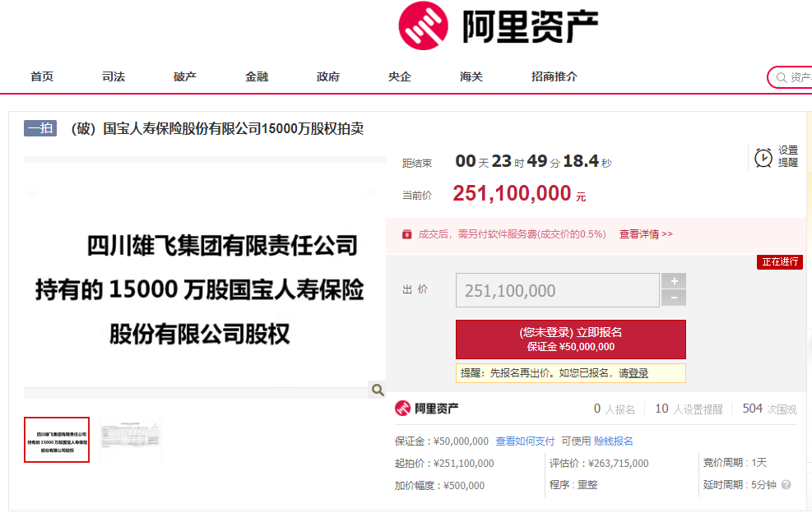Click the Ali Assets header logo

click(x=499, y=25)
